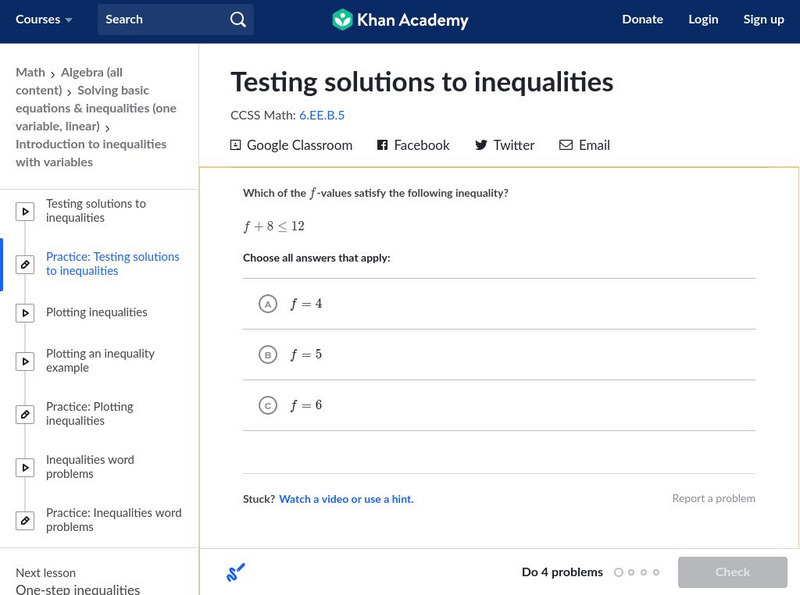Open Practice: Plotting inequalities lesson item
Viewport: 800px width, 595px height.
tap(89, 414)
